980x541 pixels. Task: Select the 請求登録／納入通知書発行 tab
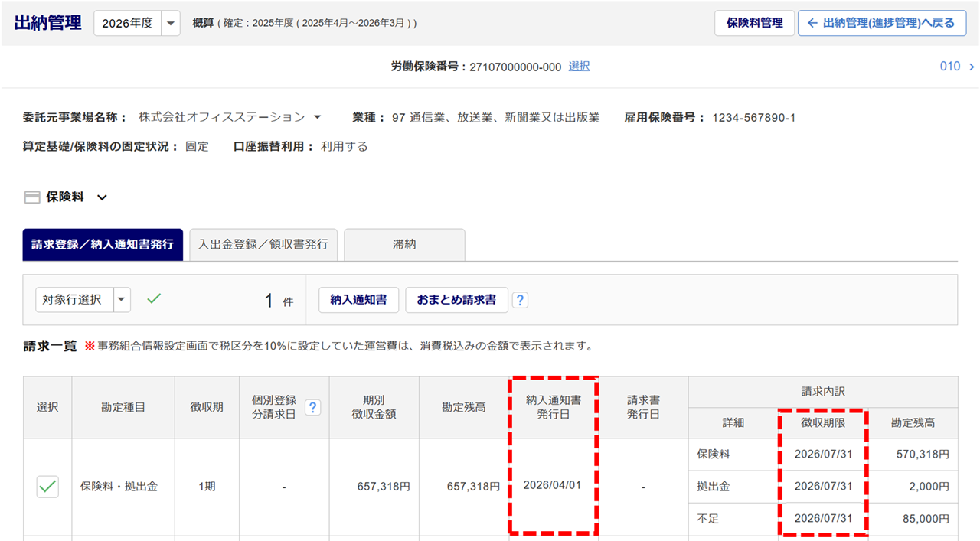(x=103, y=244)
